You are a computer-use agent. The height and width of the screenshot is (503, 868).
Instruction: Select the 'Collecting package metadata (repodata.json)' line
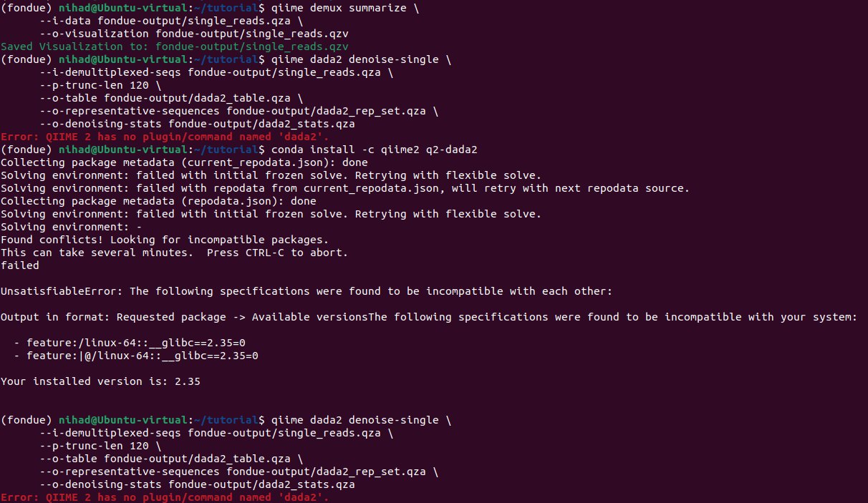[158, 201]
